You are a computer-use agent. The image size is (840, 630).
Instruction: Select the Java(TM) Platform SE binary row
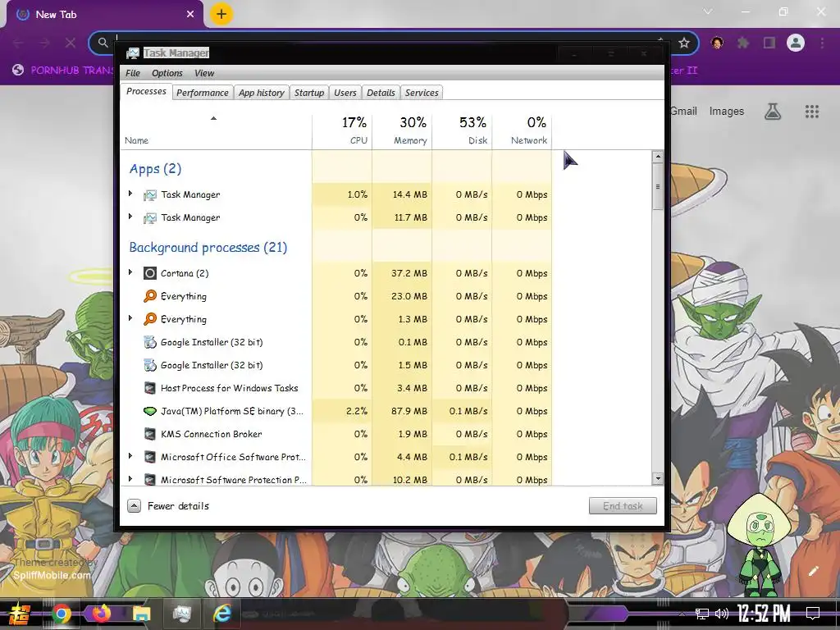[336, 411]
